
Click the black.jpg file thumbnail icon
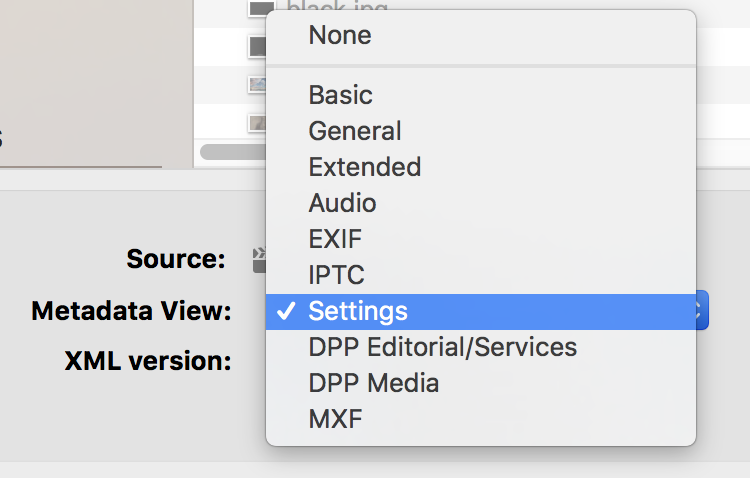[259, 10]
